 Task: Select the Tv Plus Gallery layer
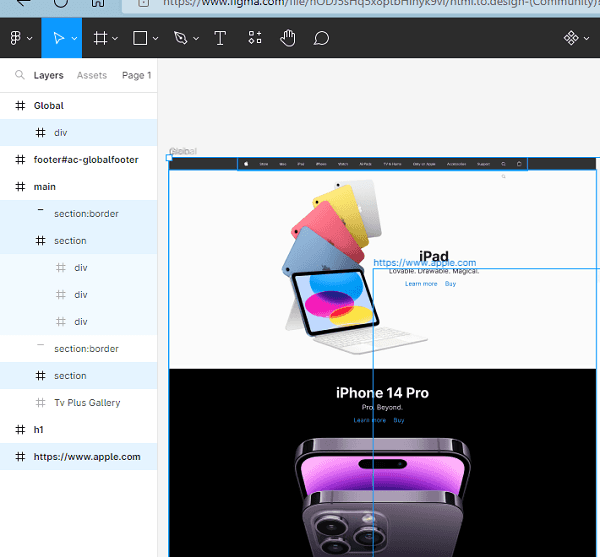point(87,403)
